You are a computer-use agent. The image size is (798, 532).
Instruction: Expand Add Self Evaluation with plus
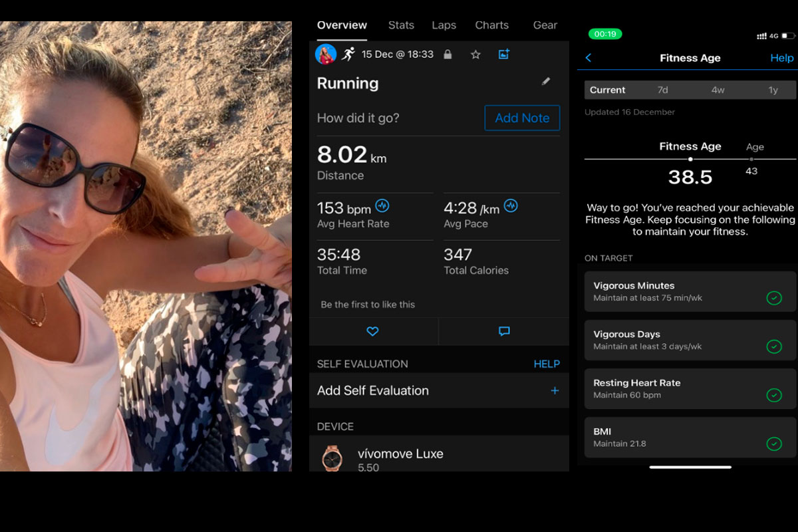(555, 391)
